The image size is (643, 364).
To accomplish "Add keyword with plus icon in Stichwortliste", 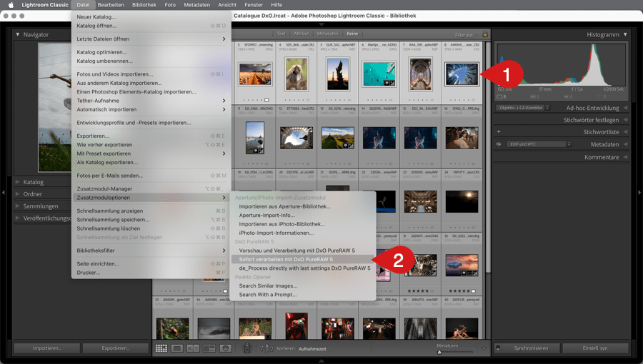I will point(499,132).
